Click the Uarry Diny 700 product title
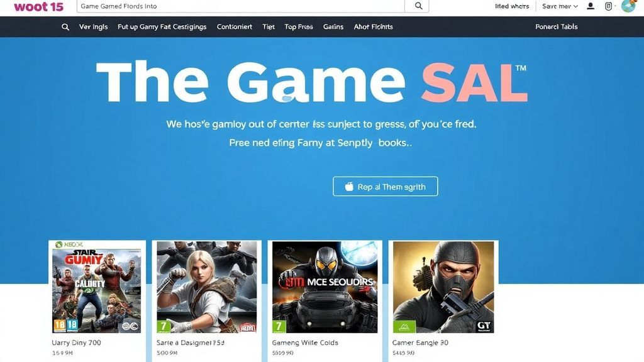This screenshot has height=362, width=644. tap(76, 343)
